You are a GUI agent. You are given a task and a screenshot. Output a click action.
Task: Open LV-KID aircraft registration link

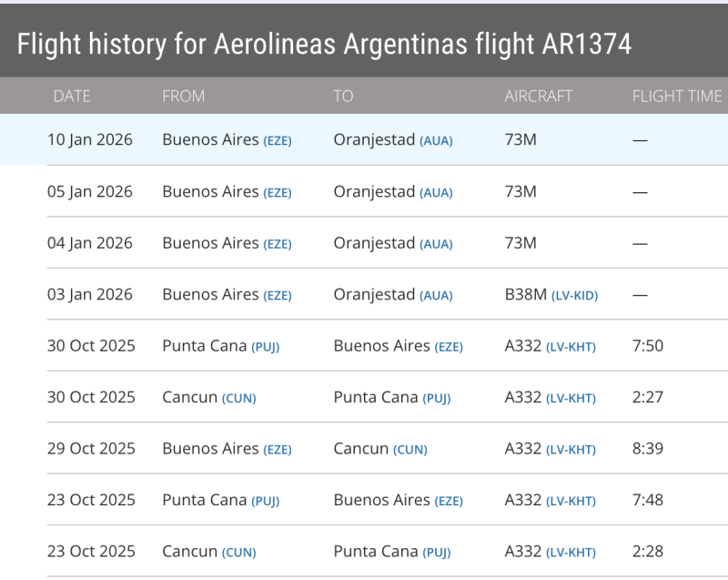574,296
